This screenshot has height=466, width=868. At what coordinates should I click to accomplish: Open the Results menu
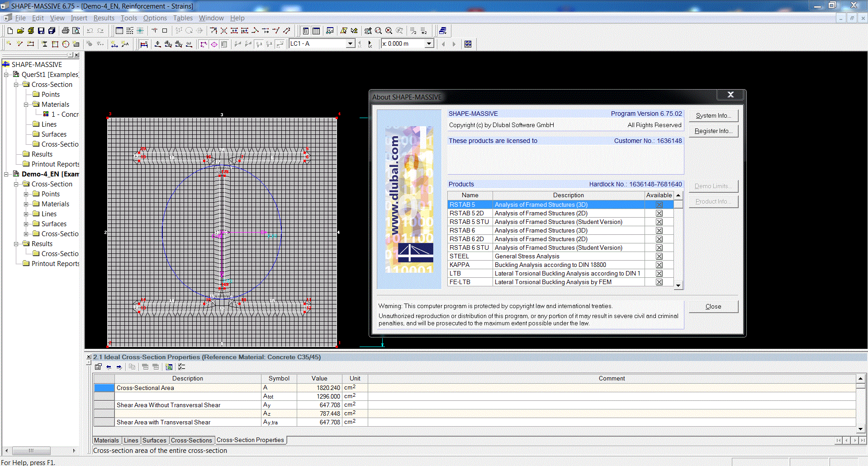[x=104, y=18]
